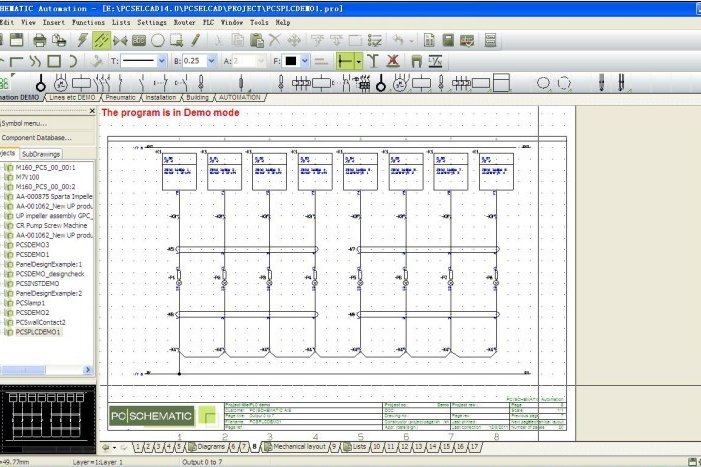Image resolution: width=701 pixels, height=467 pixels.
Task: Click the Undo arrow
Action: [398, 40]
